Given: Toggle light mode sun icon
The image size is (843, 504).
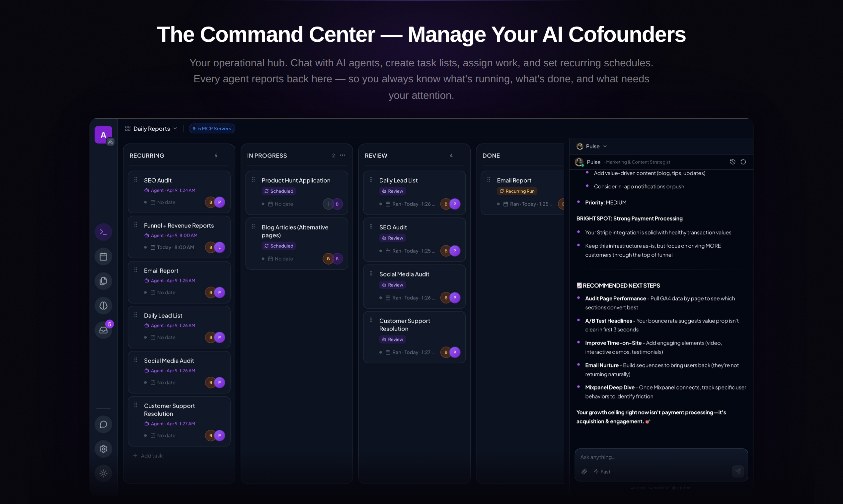Looking at the screenshot, I should pyautogui.click(x=103, y=473).
